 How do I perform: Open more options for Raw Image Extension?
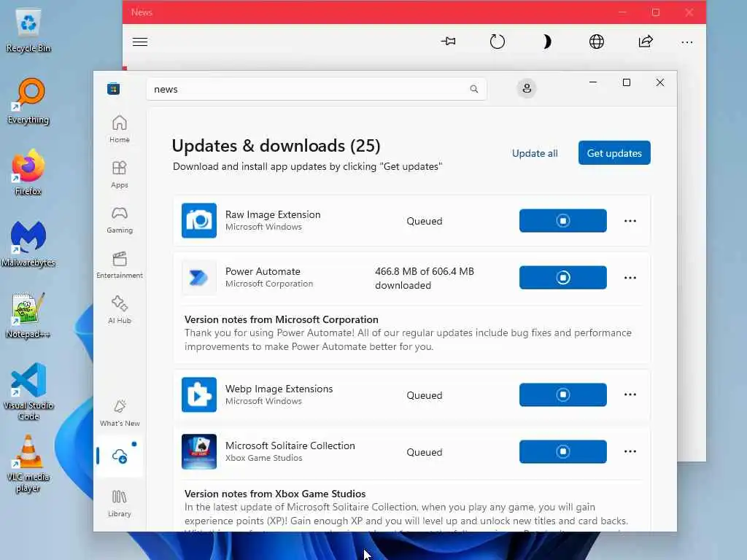(630, 221)
